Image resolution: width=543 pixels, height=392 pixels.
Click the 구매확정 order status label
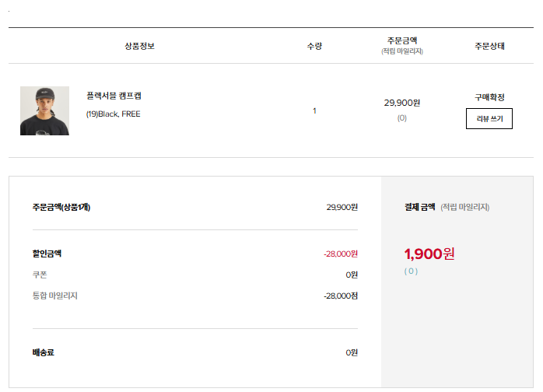coord(489,97)
